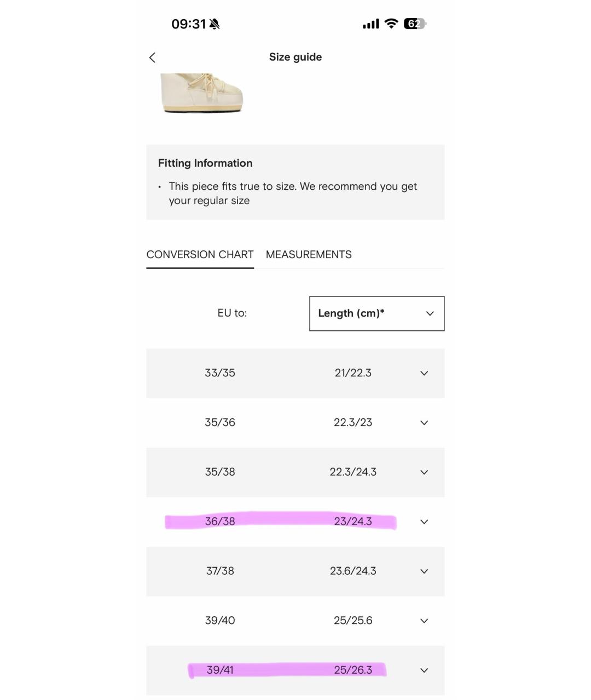Expand the 37/38 size row chevron
This screenshot has height=700, width=591.
click(x=424, y=571)
